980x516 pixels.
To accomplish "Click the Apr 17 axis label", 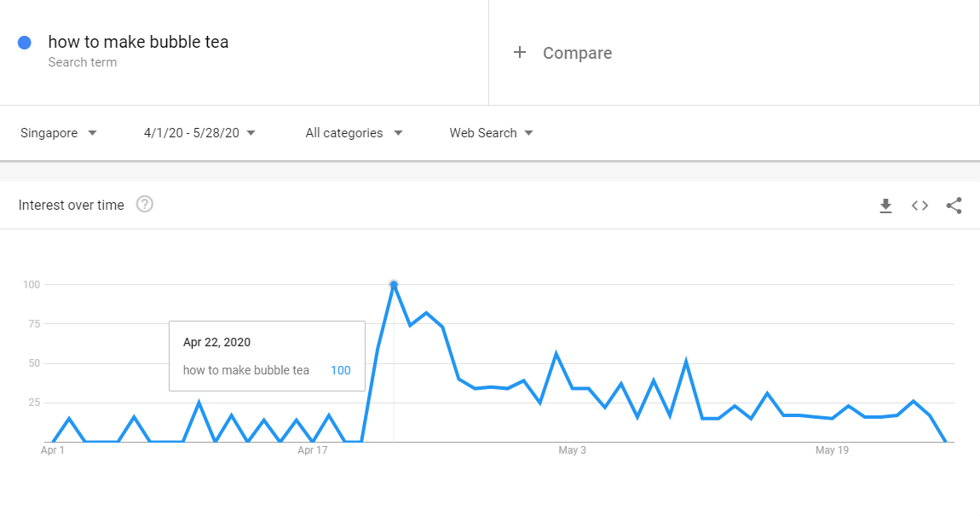I will click(x=313, y=450).
